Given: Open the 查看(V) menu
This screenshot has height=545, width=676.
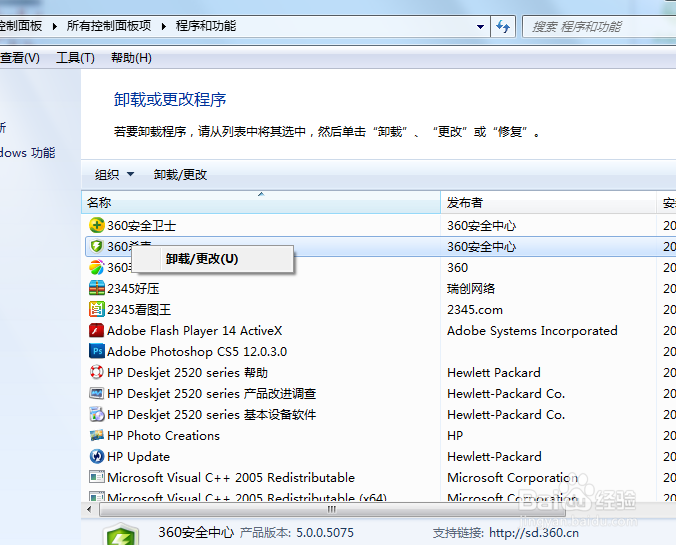Looking at the screenshot, I should pyautogui.click(x=19, y=58).
